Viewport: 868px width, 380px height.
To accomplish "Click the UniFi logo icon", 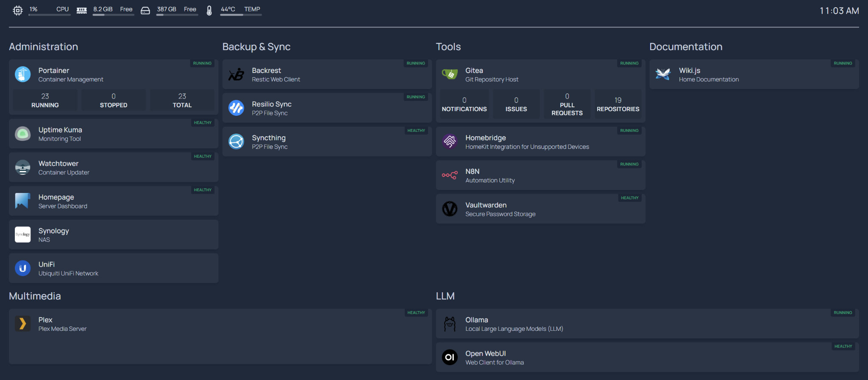I will click(x=22, y=268).
